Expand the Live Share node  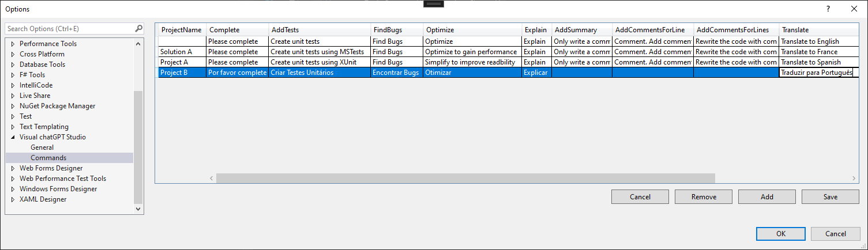(x=13, y=96)
